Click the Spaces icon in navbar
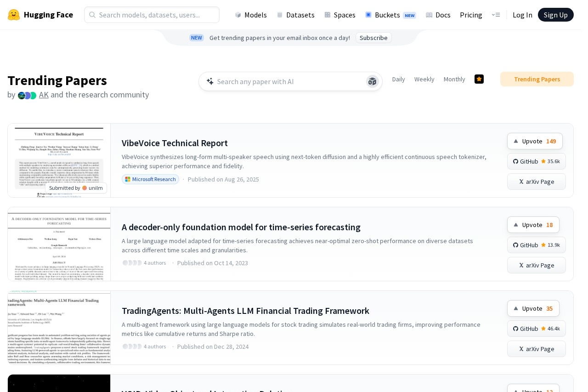Screen dimensions: 588x392 [x=328, y=15]
